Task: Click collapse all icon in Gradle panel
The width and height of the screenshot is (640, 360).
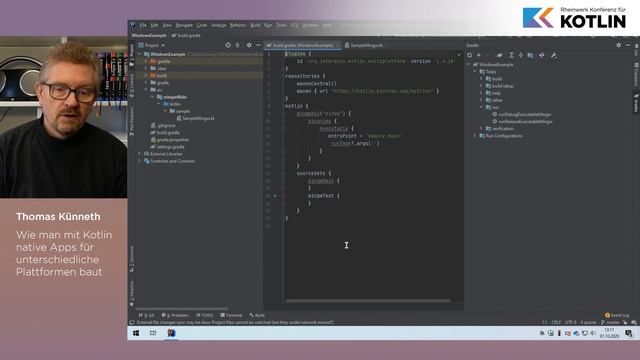Action: click(x=520, y=55)
